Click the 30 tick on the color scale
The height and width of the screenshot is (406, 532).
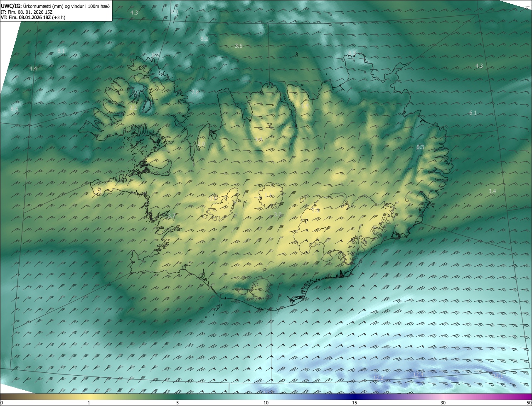coord(443,403)
